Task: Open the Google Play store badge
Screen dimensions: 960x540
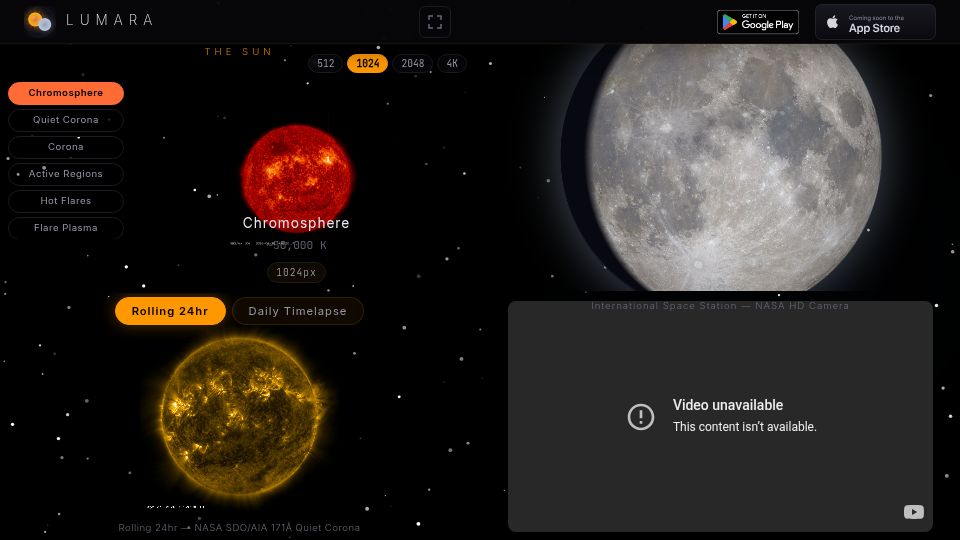Action: [x=757, y=22]
